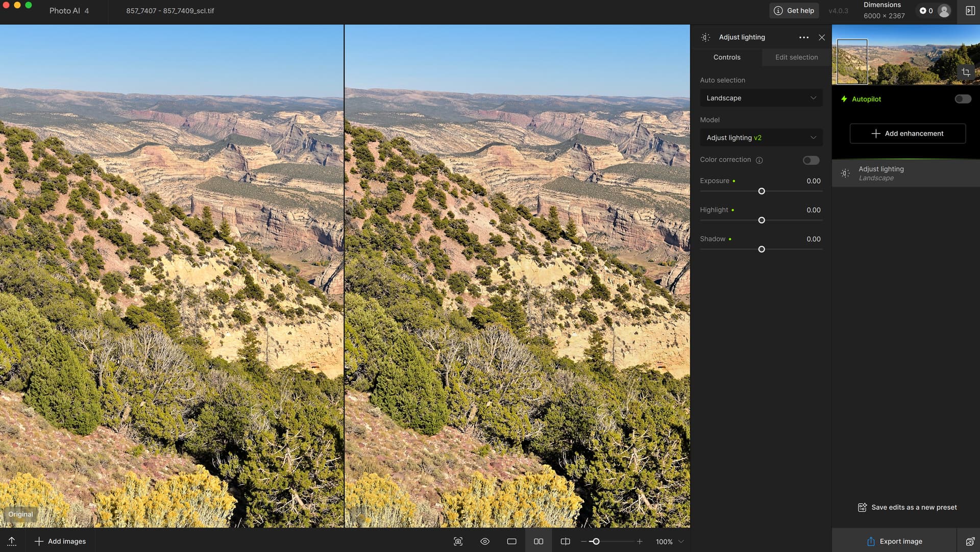Switch to the Controls tab
Image resolution: width=980 pixels, height=552 pixels.
(726, 57)
